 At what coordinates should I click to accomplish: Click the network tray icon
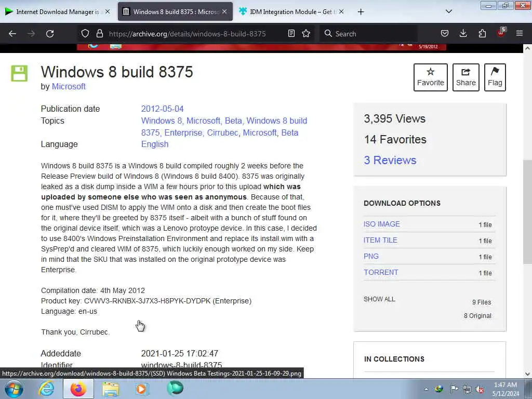[x=467, y=389]
